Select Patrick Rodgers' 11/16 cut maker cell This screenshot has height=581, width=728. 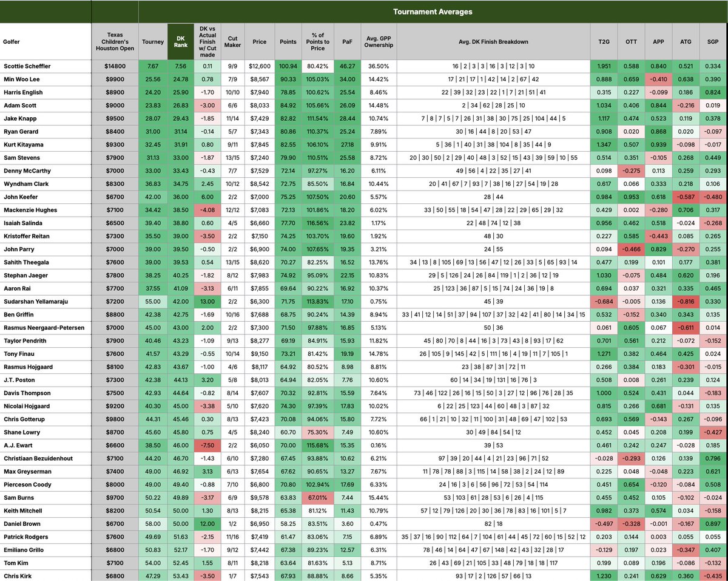tap(232, 536)
